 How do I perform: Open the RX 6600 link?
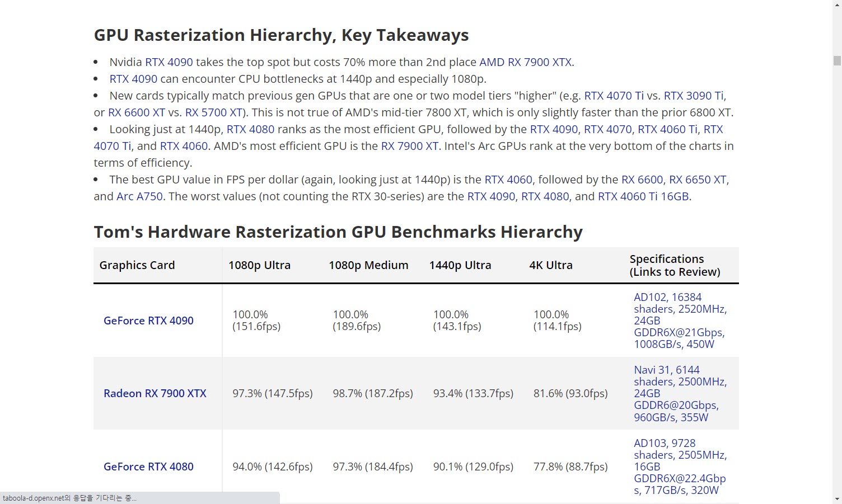point(642,180)
